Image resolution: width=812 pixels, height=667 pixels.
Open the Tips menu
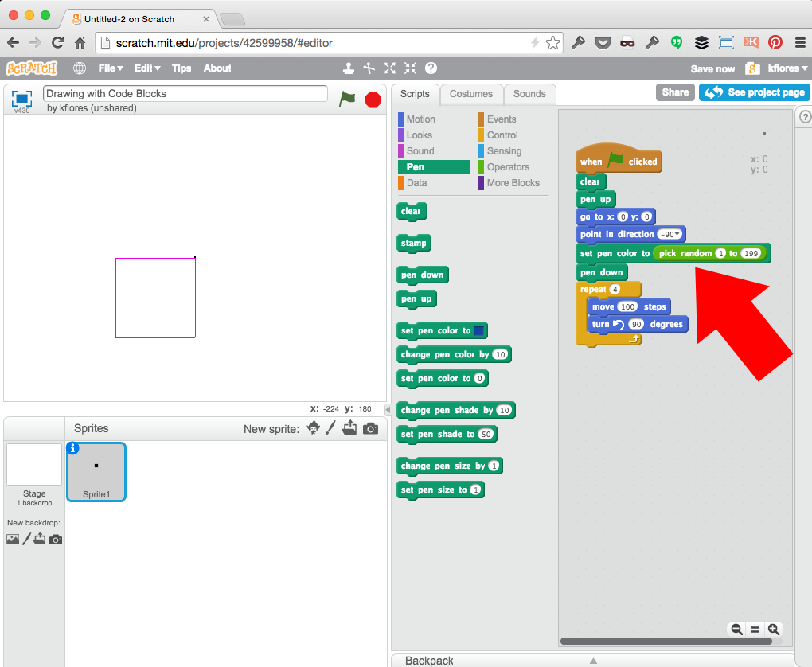(x=182, y=68)
